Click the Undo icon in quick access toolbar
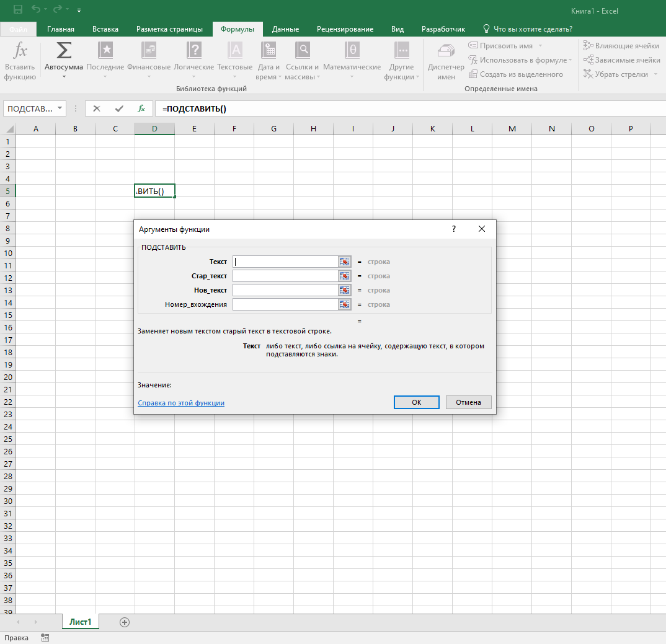The width and height of the screenshot is (666, 644). click(37, 9)
